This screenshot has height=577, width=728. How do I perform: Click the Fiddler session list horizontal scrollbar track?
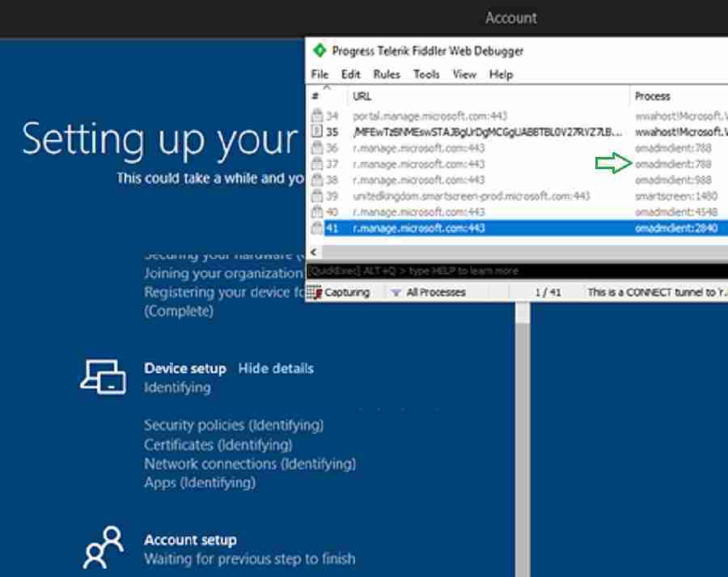tap(525, 252)
